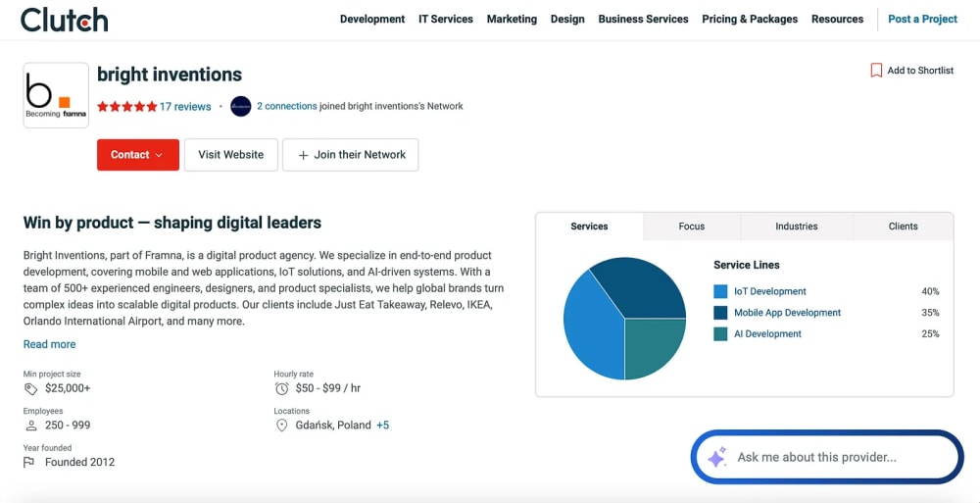
Task: Open the IT Services menu
Action: (x=446, y=20)
